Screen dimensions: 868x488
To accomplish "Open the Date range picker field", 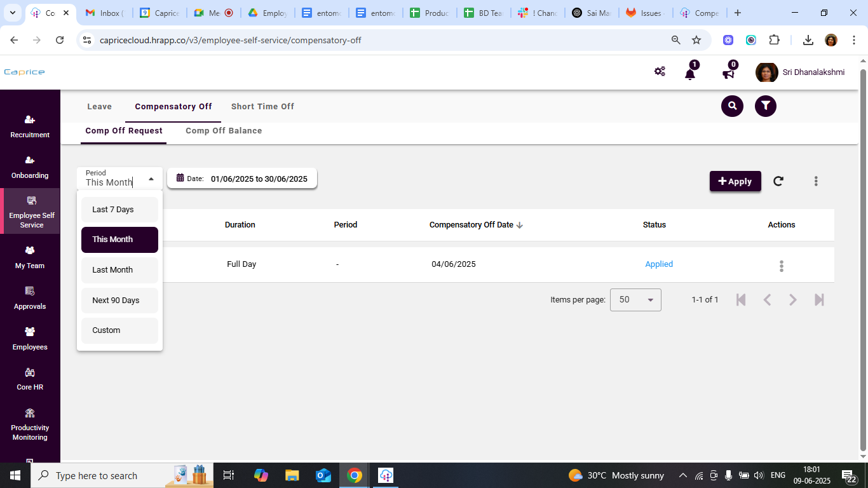I will coord(242,179).
